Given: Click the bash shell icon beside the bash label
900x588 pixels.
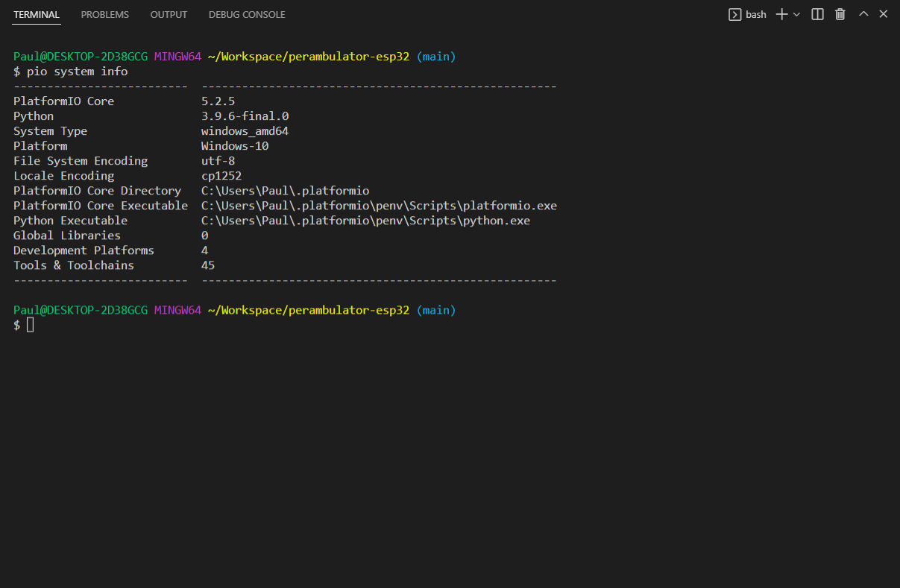Looking at the screenshot, I should (735, 13).
